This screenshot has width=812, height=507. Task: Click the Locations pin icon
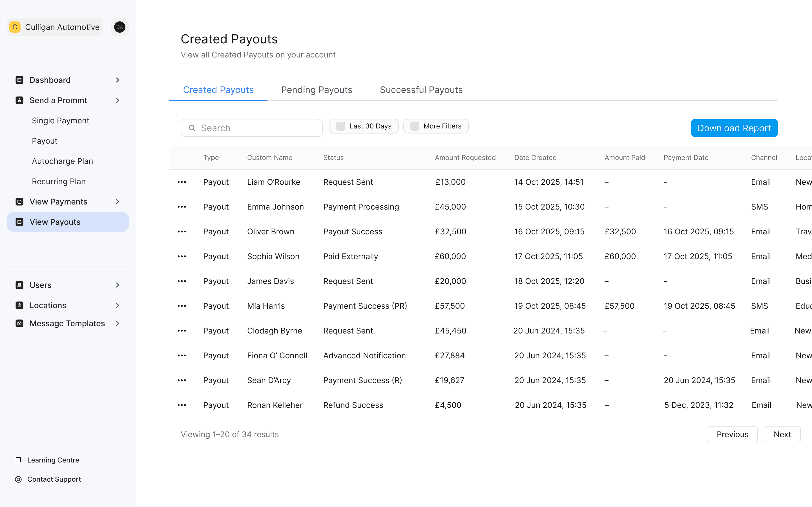click(x=19, y=305)
